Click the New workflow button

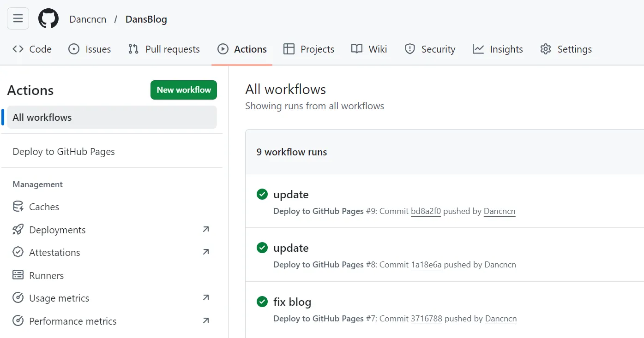[184, 90]
